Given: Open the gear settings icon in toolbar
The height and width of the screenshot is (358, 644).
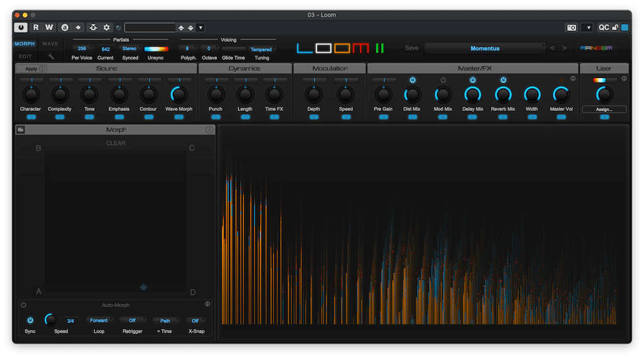Looking at the screenshot, I should pos(106,28).
